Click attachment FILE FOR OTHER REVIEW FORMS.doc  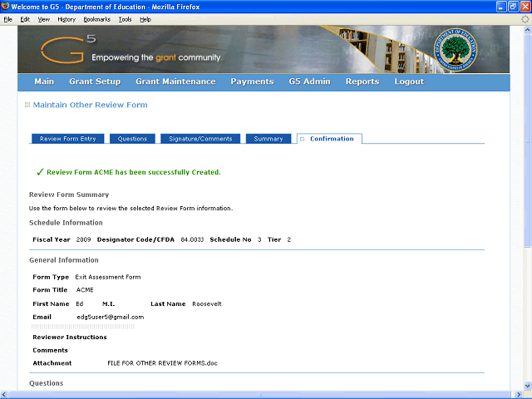pos(163,363)
